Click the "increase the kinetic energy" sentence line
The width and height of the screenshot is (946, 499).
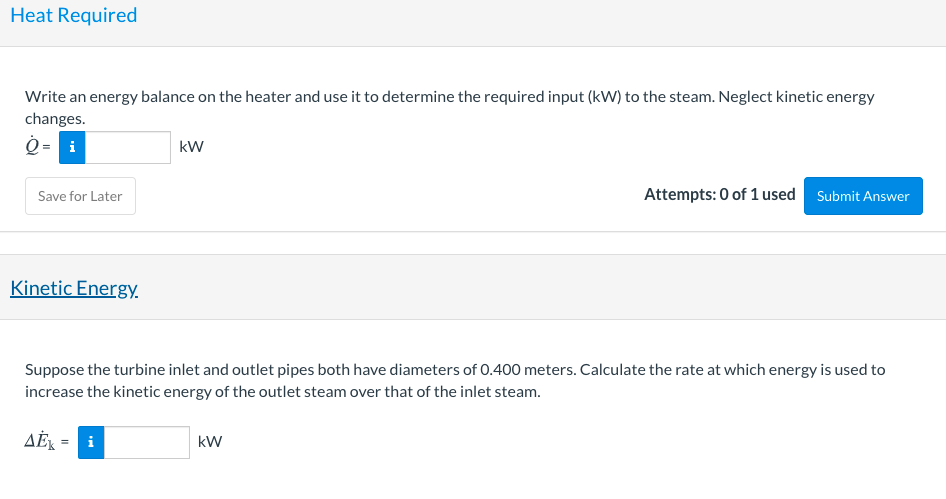pos(282,391)
